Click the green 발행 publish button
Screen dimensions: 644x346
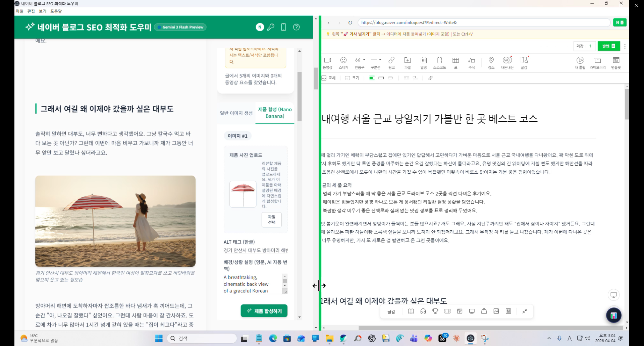point(608,46)
